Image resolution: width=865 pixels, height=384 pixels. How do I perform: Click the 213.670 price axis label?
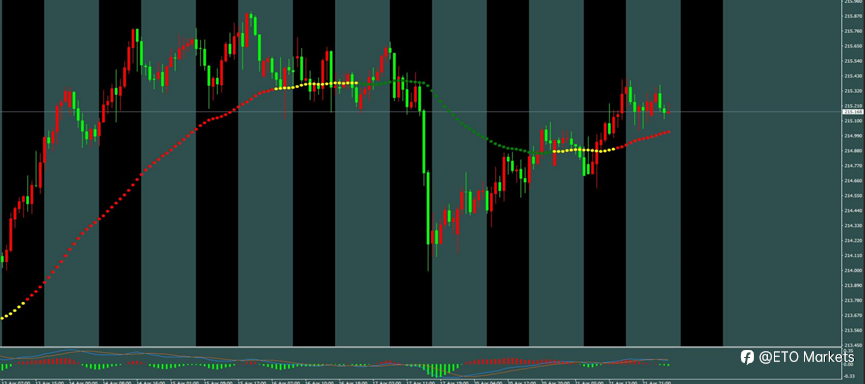click(853, 316)
